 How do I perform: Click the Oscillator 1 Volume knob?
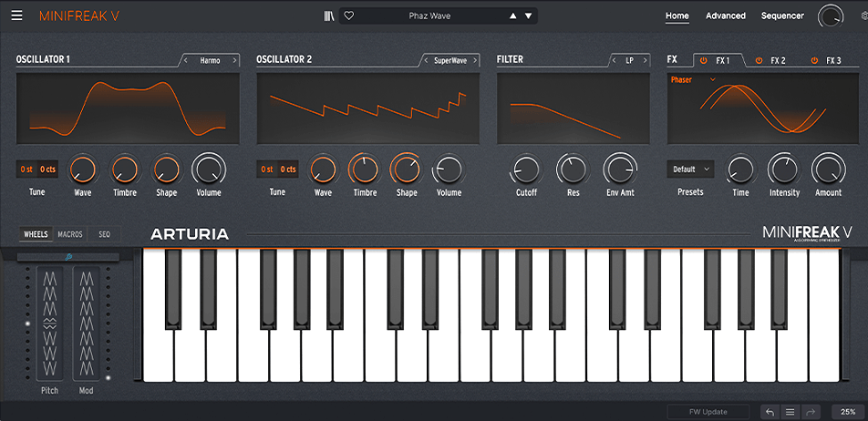click(209, 169)
